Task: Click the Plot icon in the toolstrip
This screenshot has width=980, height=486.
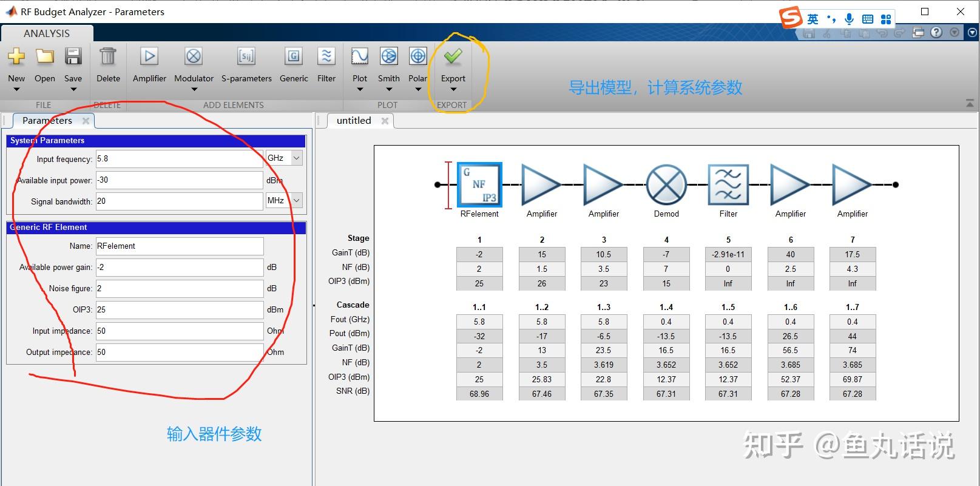Action: point(360,56)
